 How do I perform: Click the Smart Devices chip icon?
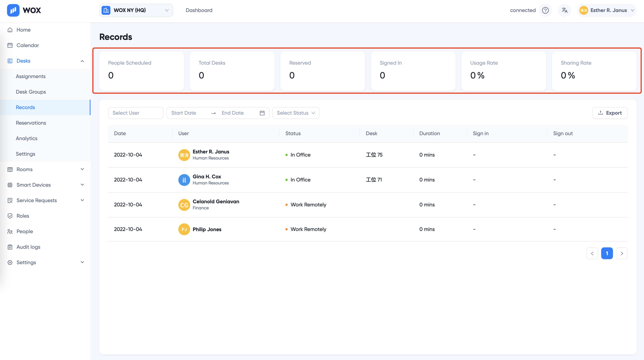pyautogui.click(x=10, y=185)
